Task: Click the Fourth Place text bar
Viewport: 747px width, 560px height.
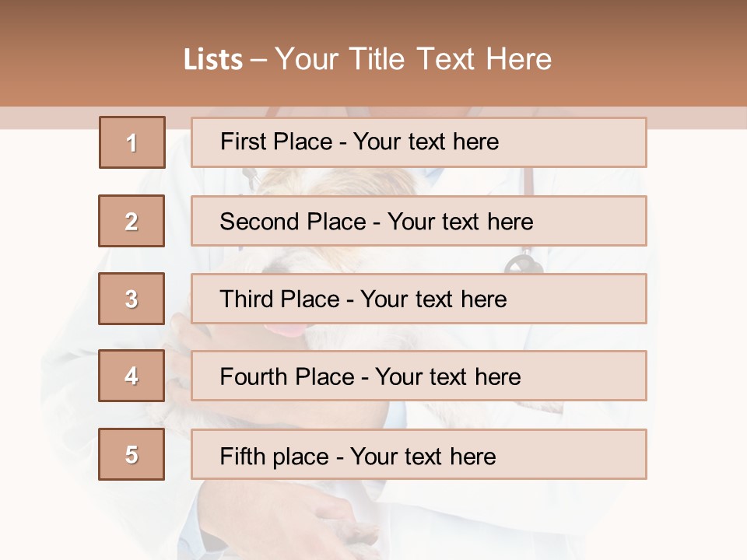Action: (419, 376)
